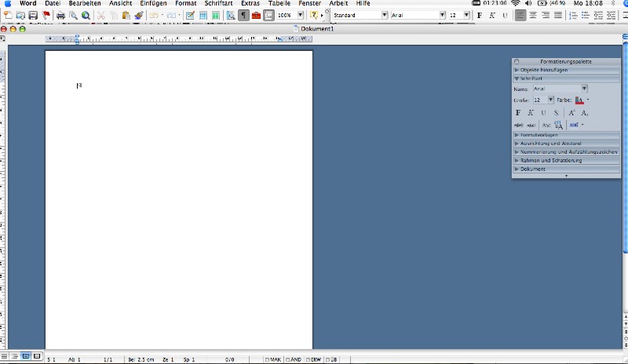Screen dimensions: 628x364
Task: Click the Save (floppy disk) toolbar icon
Action: pyautogui.click(x=33, y=16)
